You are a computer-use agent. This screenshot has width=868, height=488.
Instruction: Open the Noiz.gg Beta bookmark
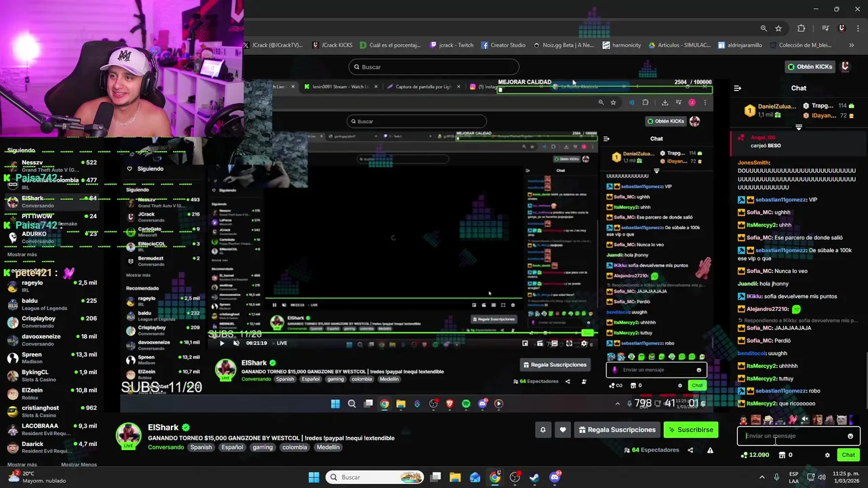click(x=563, y=45)
